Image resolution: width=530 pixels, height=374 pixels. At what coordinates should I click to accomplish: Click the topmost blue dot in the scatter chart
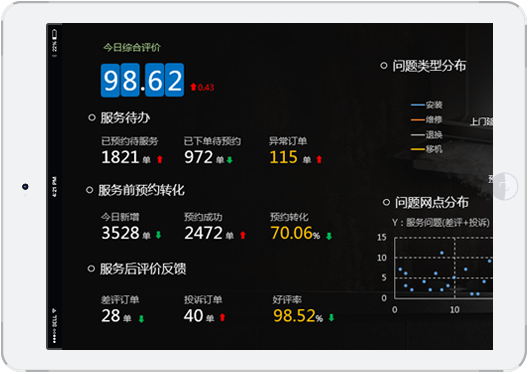point(442,253)
